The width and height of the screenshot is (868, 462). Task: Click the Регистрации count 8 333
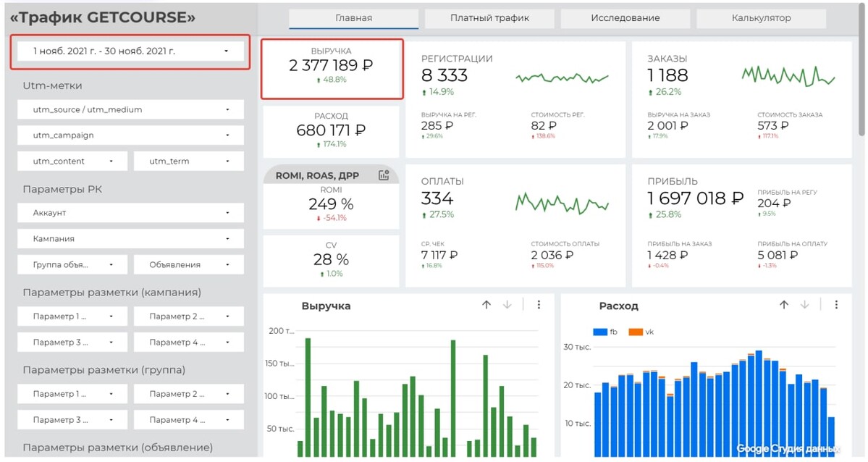click(x=444, y=75)
